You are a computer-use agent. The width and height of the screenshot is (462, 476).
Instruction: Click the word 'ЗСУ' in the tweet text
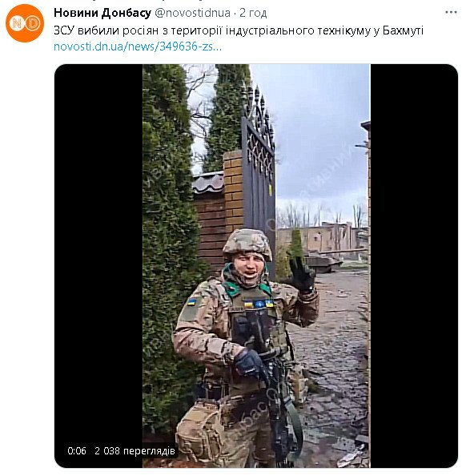point(64,30)
